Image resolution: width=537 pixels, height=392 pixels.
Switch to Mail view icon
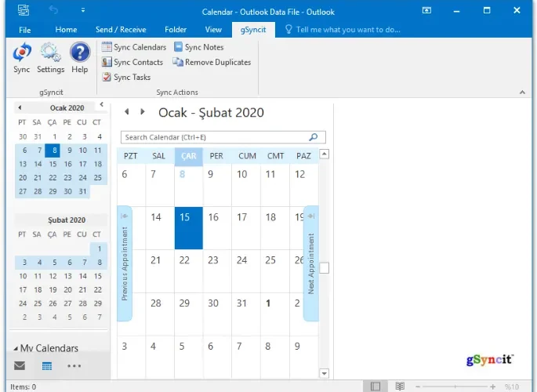pos(20,365)
